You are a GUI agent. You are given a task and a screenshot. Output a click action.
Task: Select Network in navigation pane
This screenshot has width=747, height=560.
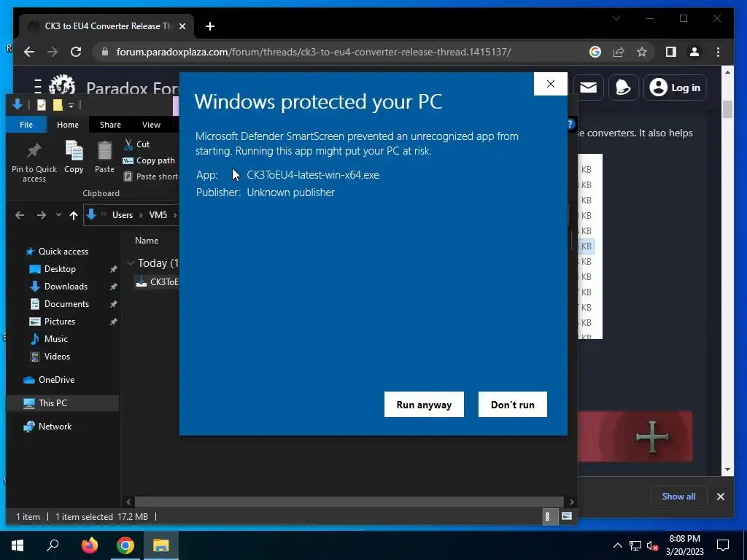point(55,427)
